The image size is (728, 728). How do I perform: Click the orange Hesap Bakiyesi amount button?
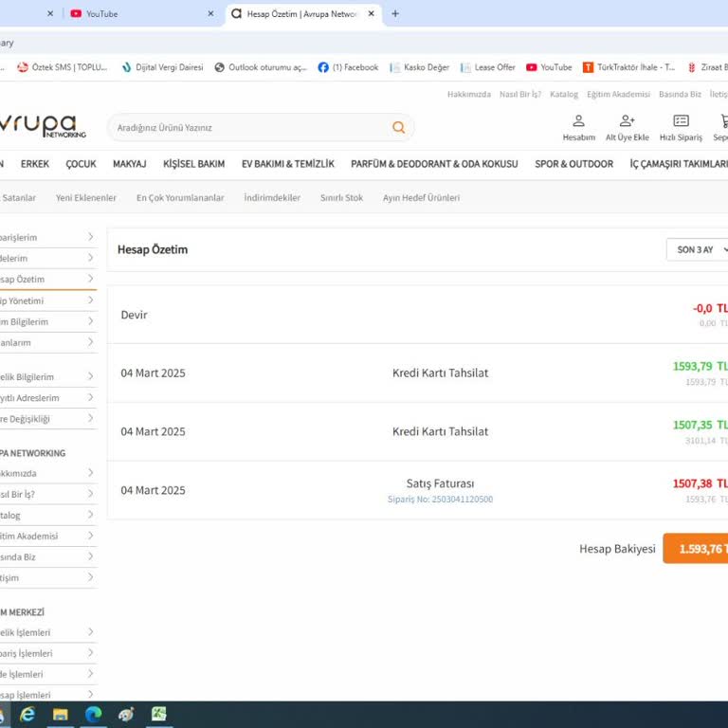pos(696,548)
